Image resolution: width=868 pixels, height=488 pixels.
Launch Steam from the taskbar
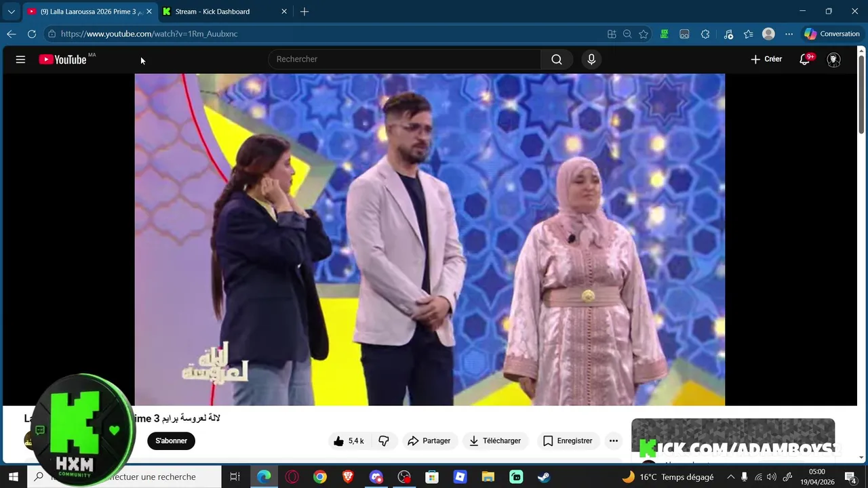click(x=544, y=476)
